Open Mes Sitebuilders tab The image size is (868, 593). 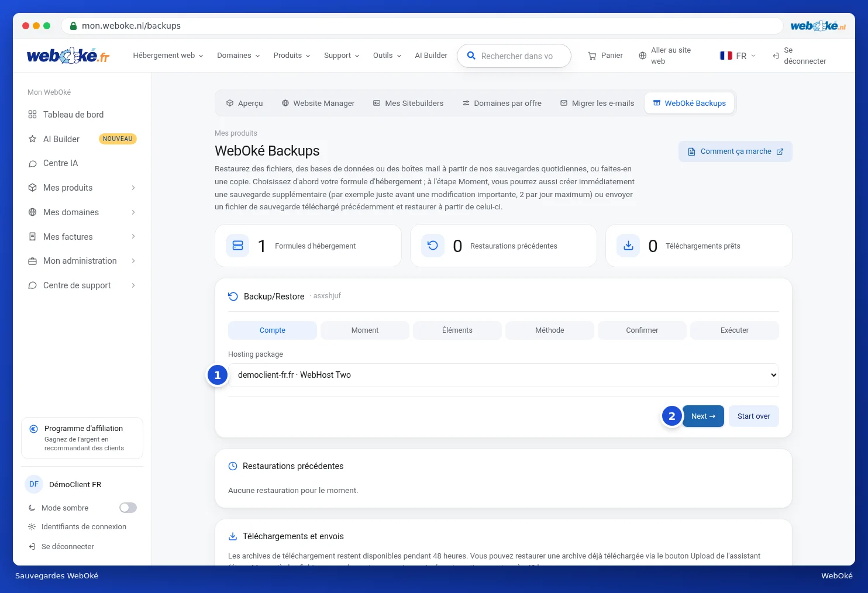point(408,104)
